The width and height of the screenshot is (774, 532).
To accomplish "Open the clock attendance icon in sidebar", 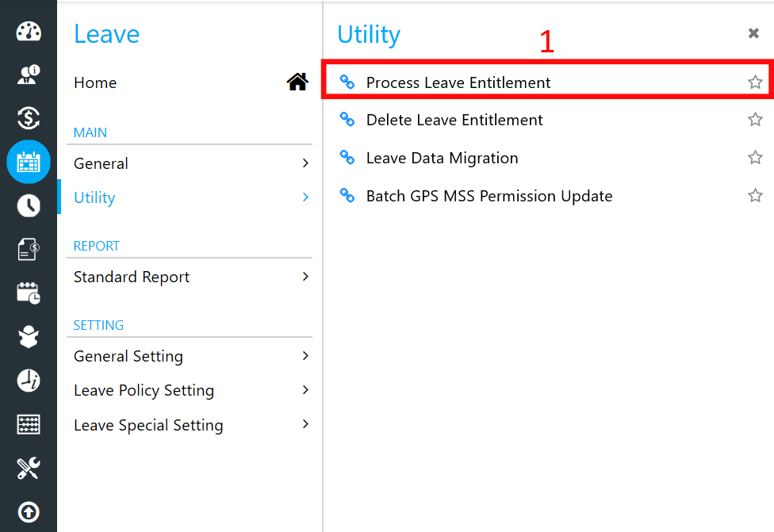I will coord(29,206).
